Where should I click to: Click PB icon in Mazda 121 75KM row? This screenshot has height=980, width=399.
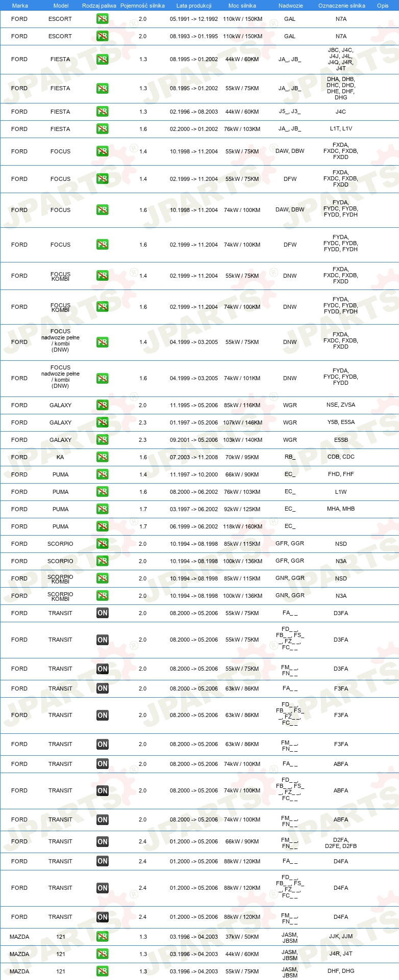(x=103, y=971)
